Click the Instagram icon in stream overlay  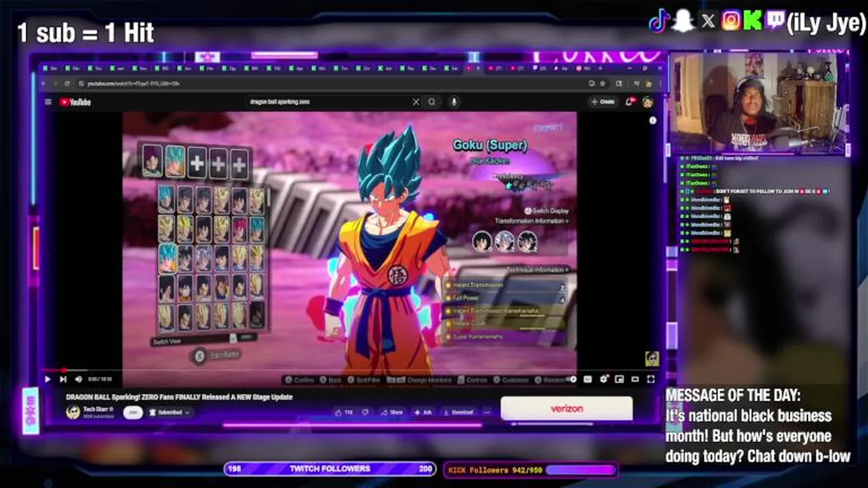[x=731, y=21]
